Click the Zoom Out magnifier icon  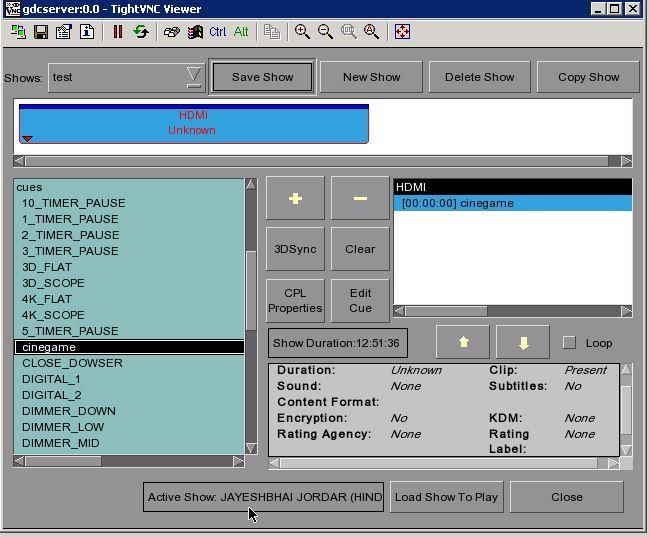pos(325,32)
